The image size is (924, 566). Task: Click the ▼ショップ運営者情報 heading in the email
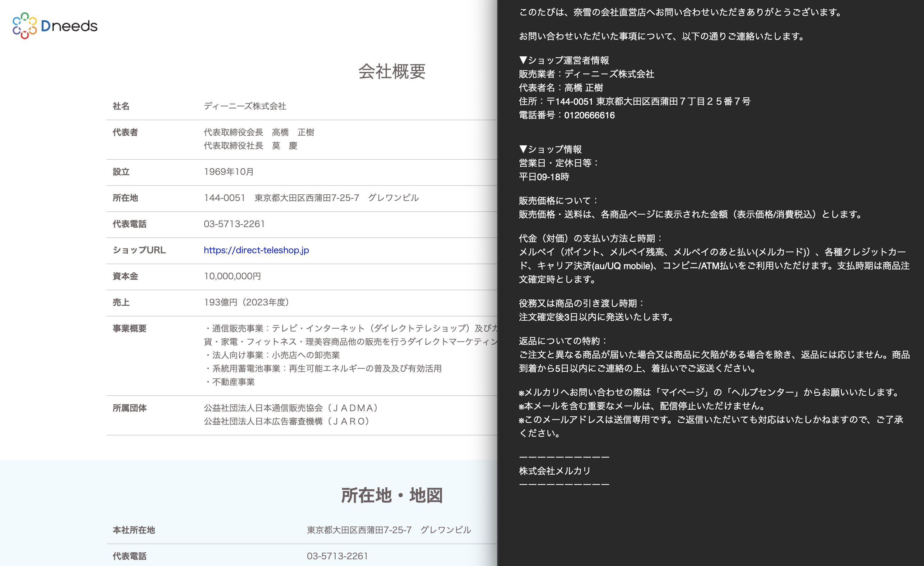point(564,60)
